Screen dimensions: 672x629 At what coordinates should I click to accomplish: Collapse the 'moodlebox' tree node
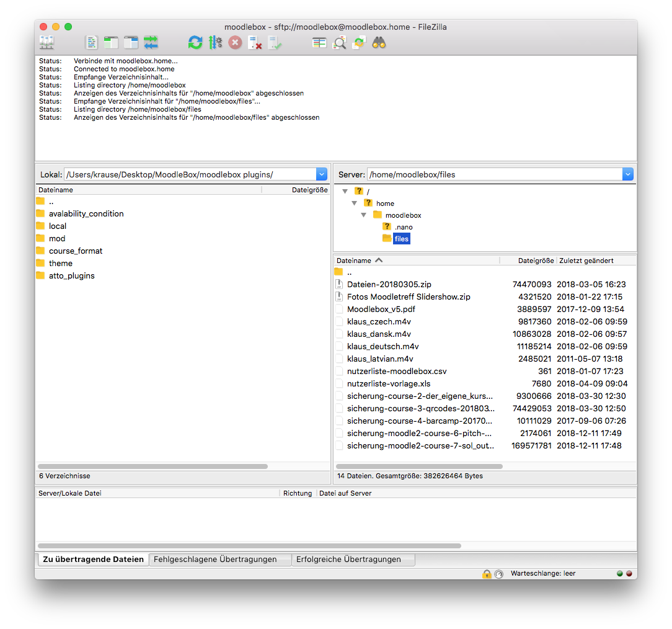point(363,215)
